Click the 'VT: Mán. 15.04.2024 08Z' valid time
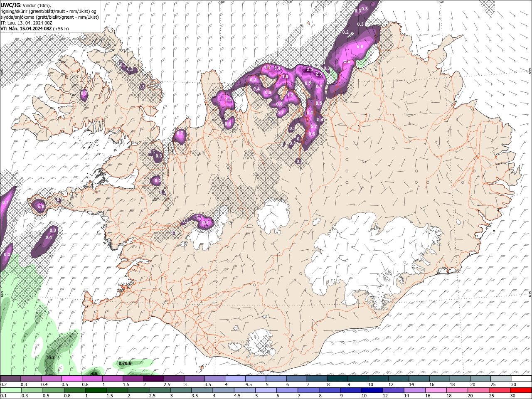Screen dimensions: 532x399 click(26, 29)
